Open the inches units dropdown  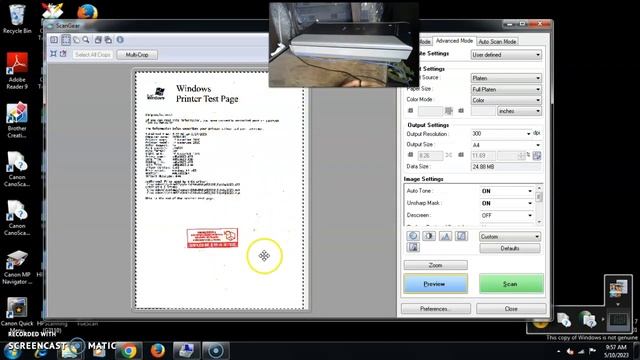tap(519, 111)
